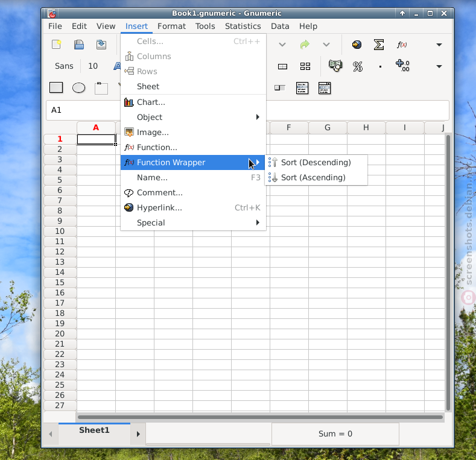Select the rectangle drawing tool
The height and width of the screenshot is (460, 476).
click(x=56, y=87)
